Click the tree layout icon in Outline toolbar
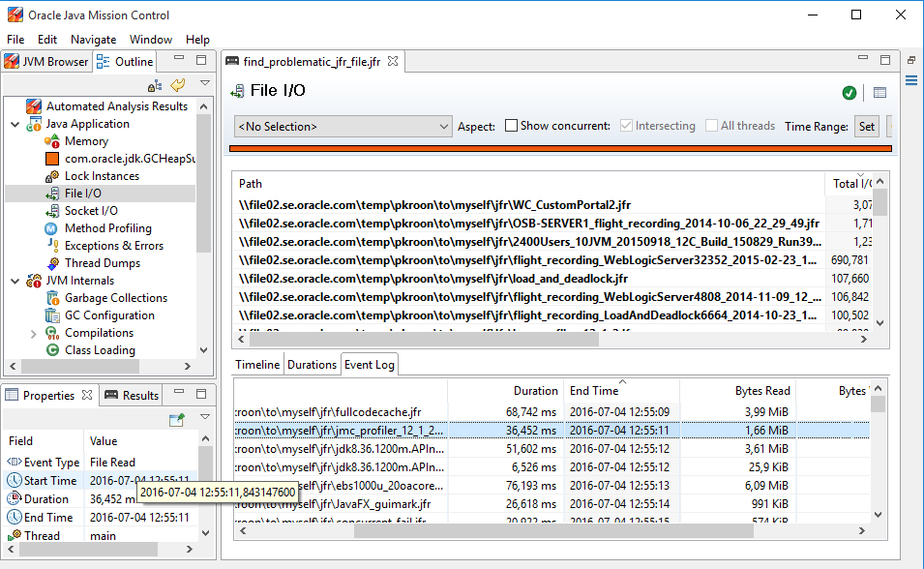The image size is (924, 569). tap(155, 85)
